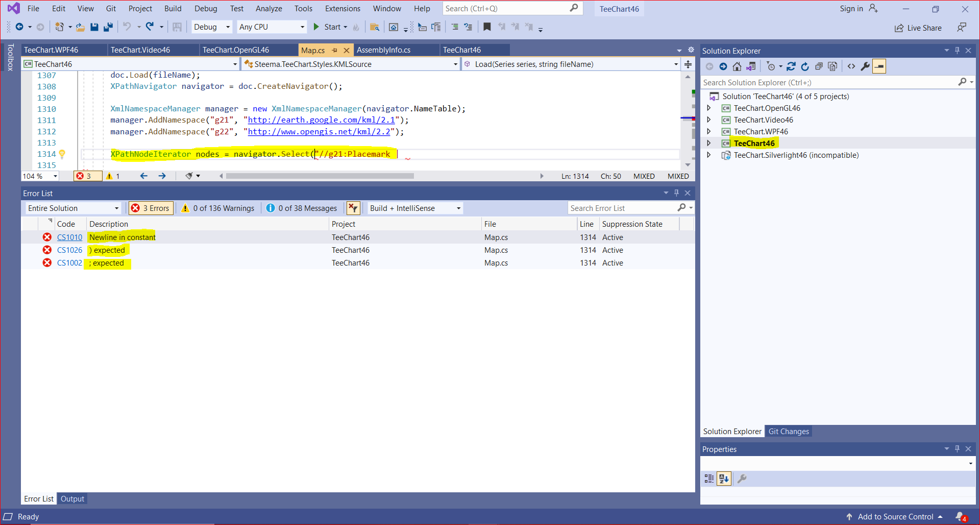Click the Search (Ctrl+Q) box
980x525 pixels.
pyautogui.click(x=512, y=9)
